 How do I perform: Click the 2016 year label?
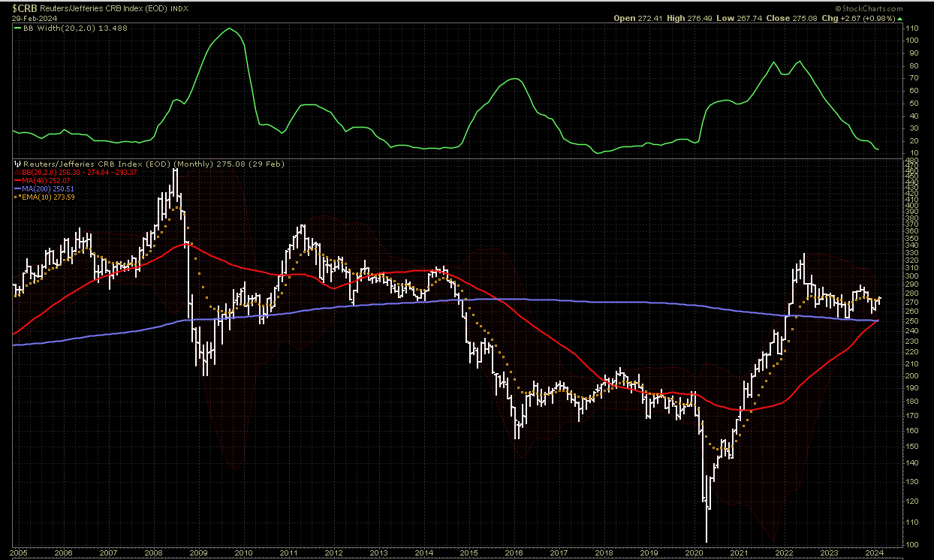(x=514, y=553)
